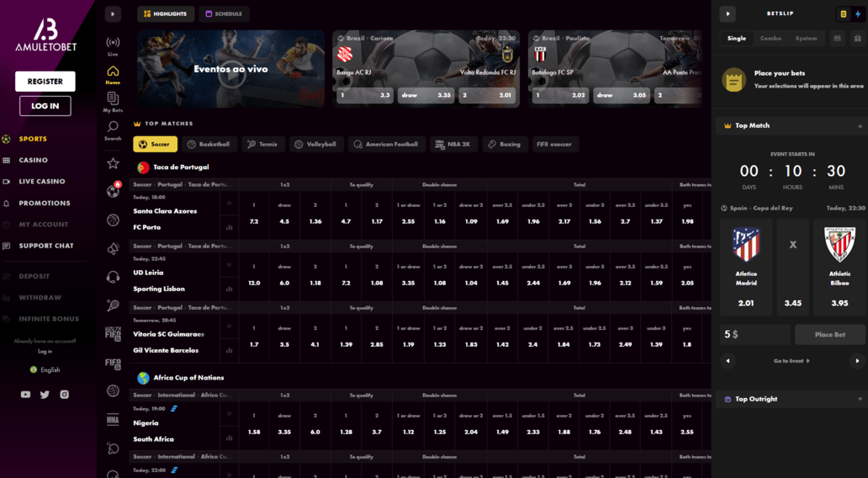Favorite the Santa Clara Azores match star
The image size is (868, 478).
(229, 204)
